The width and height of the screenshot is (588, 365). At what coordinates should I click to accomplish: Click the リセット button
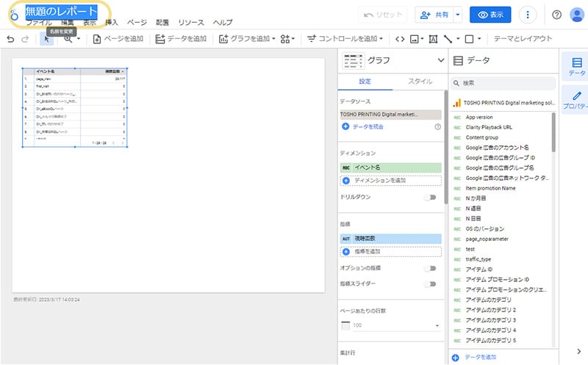pos(383,15)
